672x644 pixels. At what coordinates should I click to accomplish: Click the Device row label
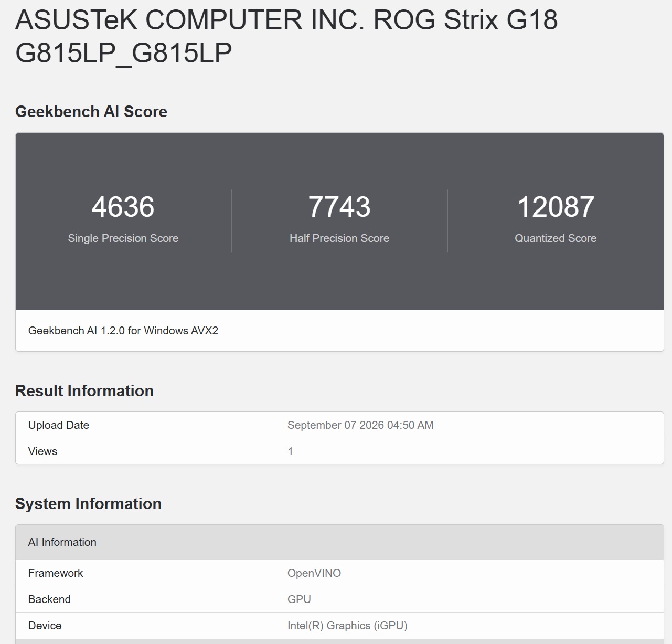click(45, 626)
